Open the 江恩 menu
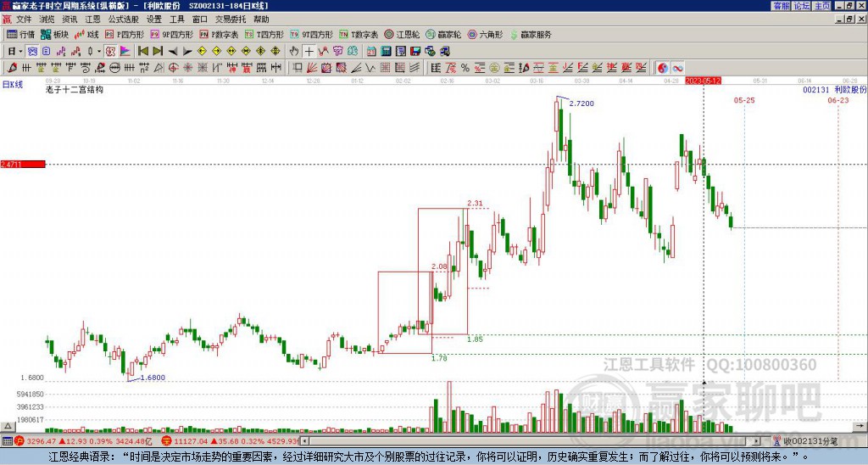Image resolution: width=868 pixels, height=465 pixels. click(x=92, y=20)
